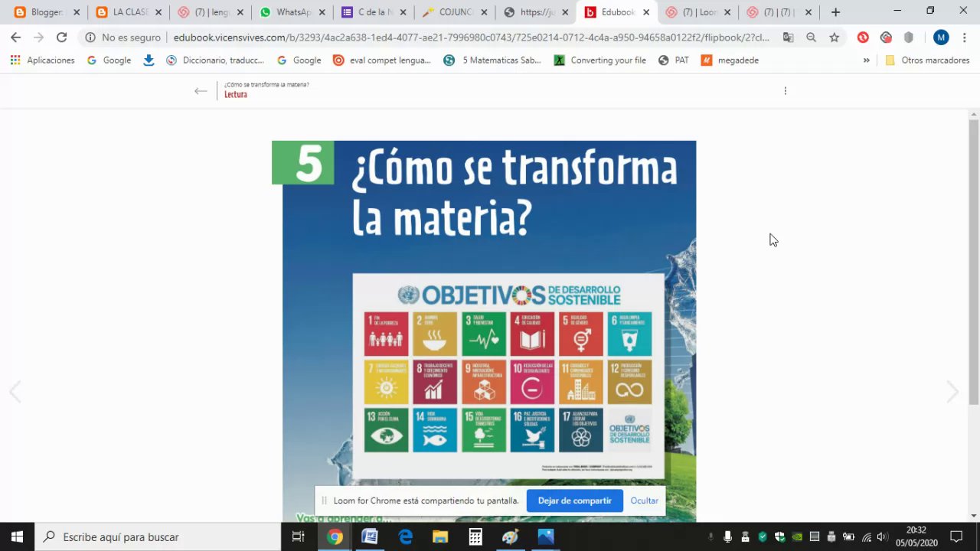The image size is (980, 551).
Task: Open Microsoft Edge from the taskbar
Action: click(x=405, y=536)
